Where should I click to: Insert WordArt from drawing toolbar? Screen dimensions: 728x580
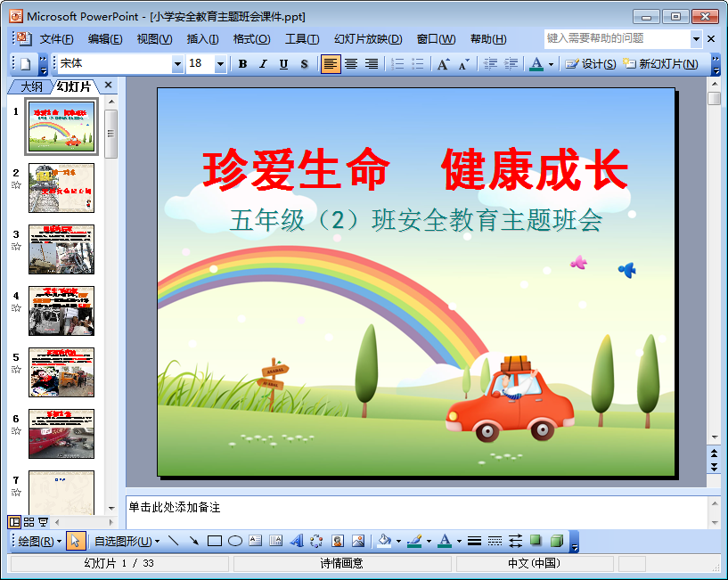pyautogui.click(x=297, y=541)
